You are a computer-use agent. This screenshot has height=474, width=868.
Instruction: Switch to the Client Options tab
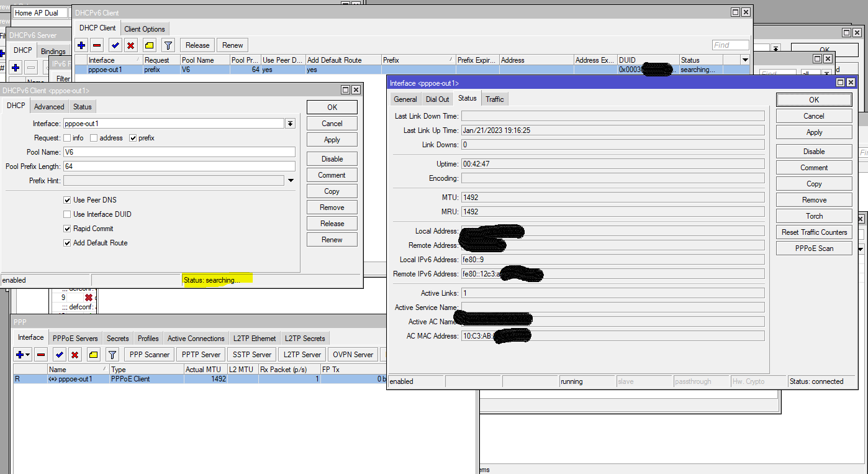[145, 29]
